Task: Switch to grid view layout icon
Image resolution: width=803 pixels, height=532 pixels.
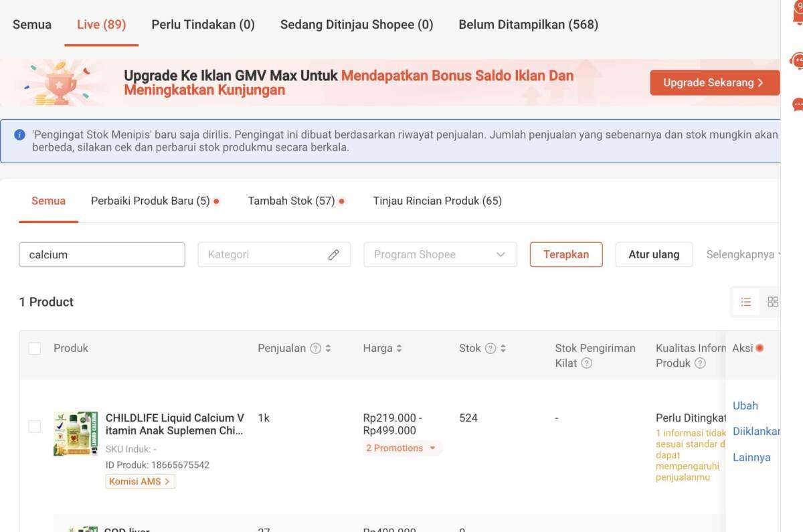Action: tap(772, 302)
